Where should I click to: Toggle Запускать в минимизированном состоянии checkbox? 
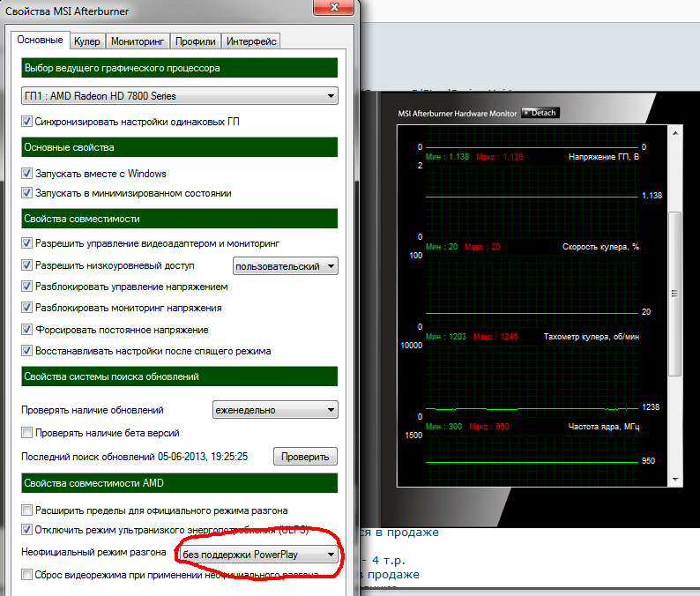tap(26, 193)
